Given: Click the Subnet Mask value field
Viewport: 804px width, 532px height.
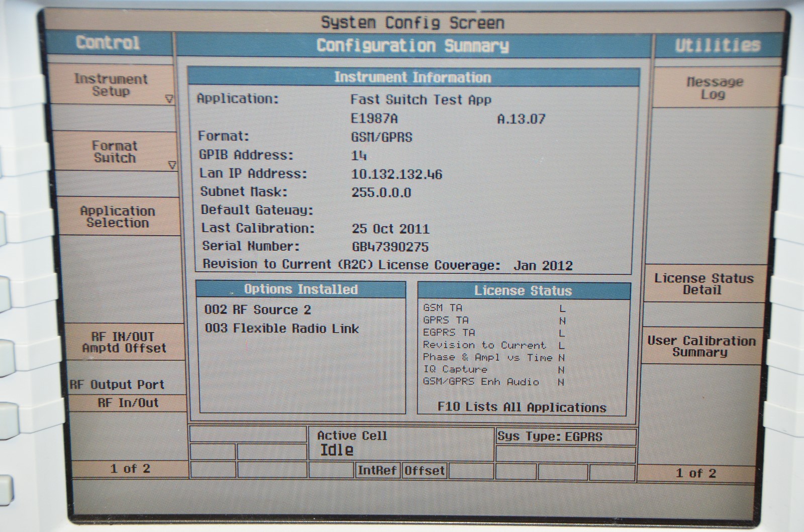Looking at the screenshot, I should point(381,192).
